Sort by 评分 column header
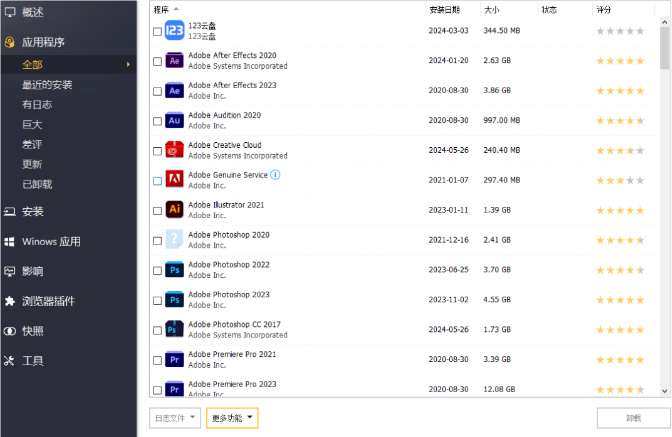 [603, 9]
